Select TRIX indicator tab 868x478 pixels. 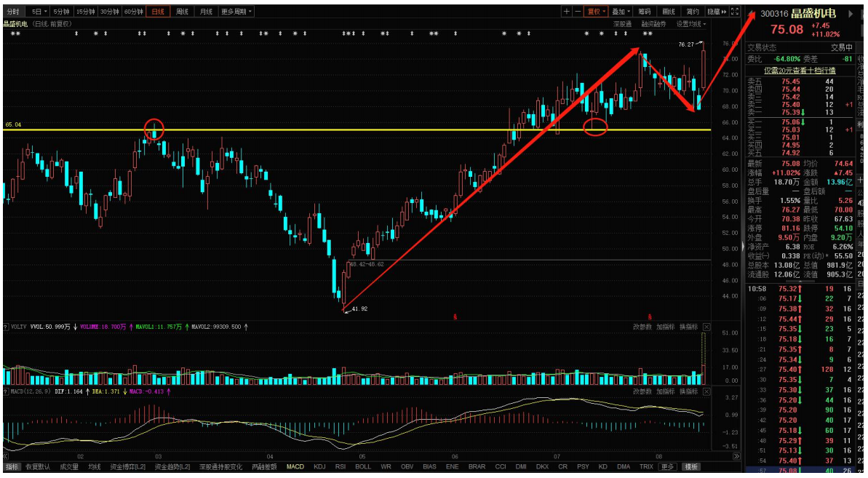(x=646, y=467)
